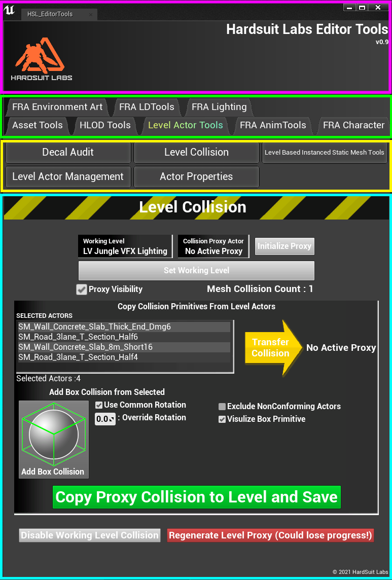Open the Level Collision tool button
This screenshot has width=392, height=580.
197,153
